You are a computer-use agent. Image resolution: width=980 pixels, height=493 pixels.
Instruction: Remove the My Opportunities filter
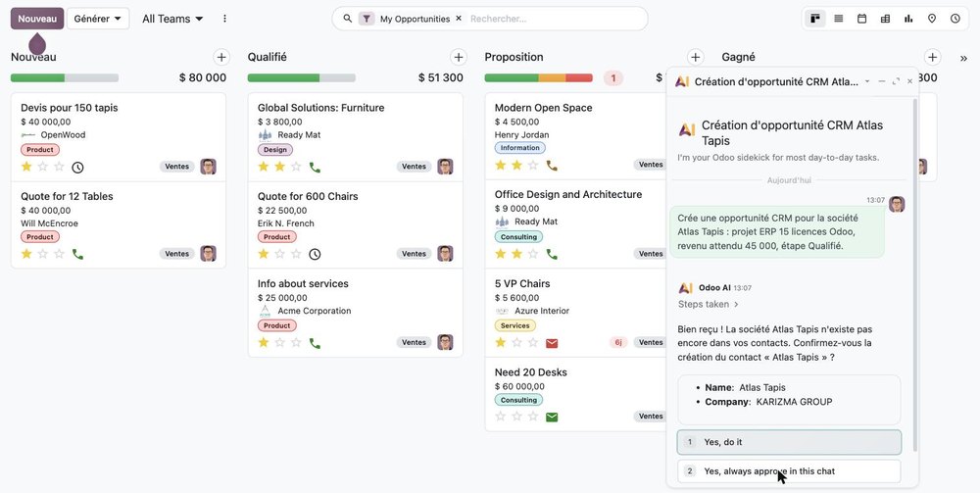[x=459, y=19]
